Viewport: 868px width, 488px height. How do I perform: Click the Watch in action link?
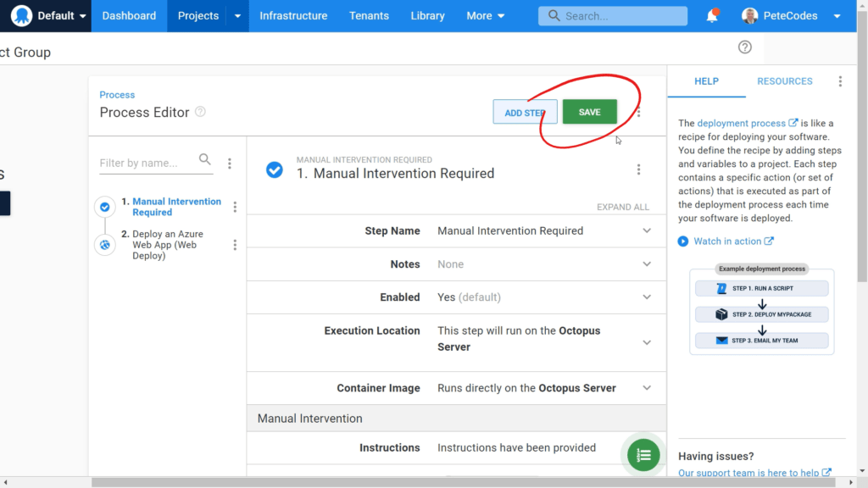click(733, 241)
